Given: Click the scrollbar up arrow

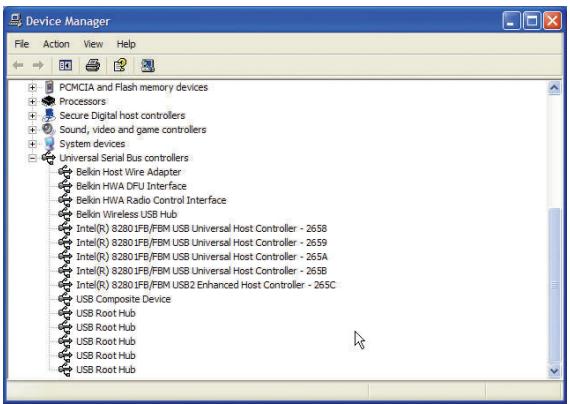Looking at the screenshot, I should [x=554, y=88].
